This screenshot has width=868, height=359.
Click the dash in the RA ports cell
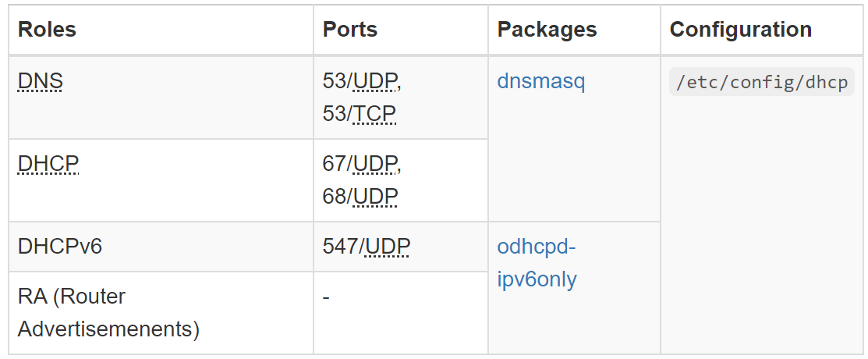tap(326, 297)
